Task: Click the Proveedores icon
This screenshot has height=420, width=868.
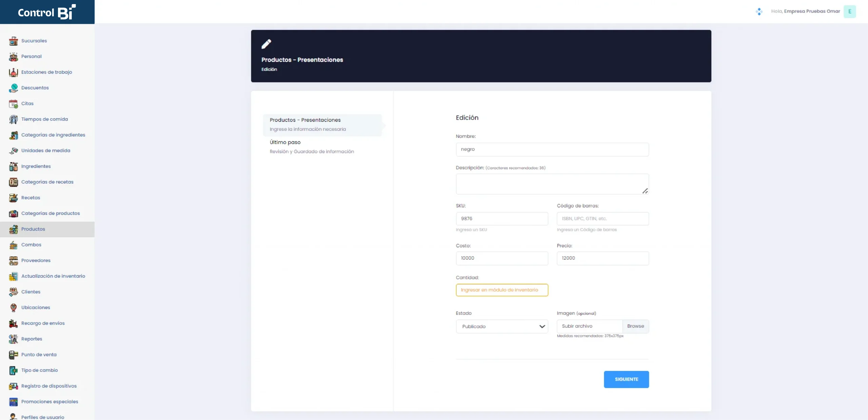Action: [x=13, y=261]
